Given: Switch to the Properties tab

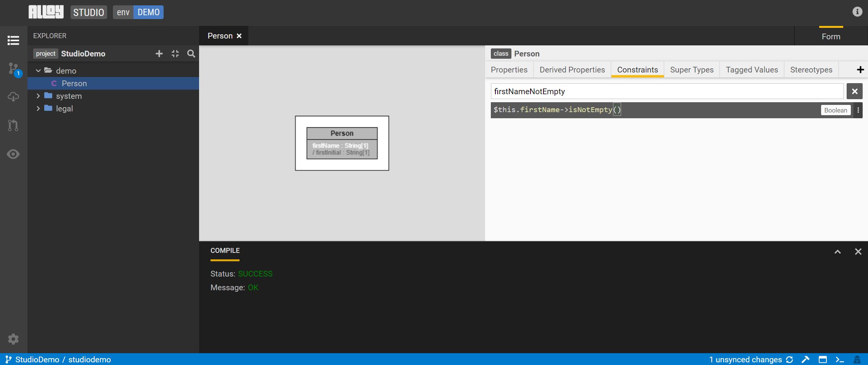Looking at the screenshot, I should [509, 70].
